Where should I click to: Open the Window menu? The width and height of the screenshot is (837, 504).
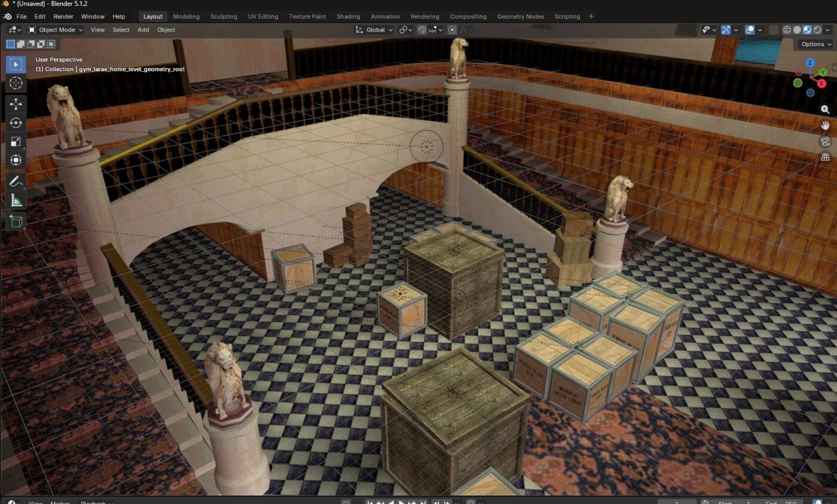(x=93, y=16)
